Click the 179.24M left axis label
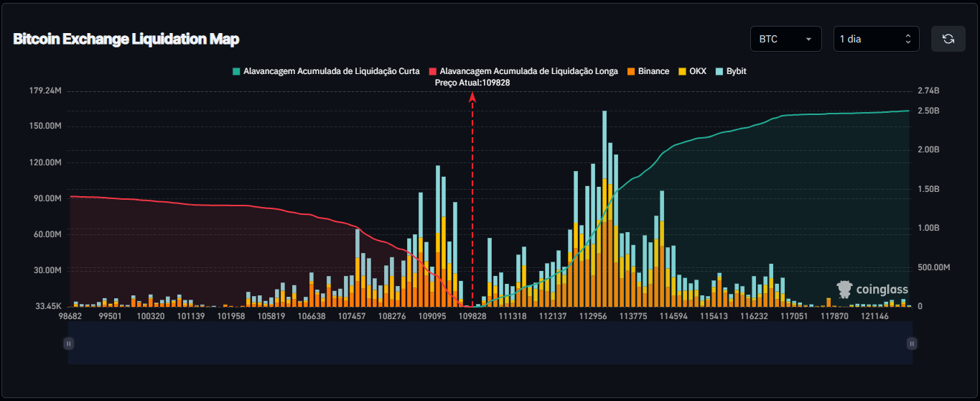This screenshot has height=401, width=980. pyautogui.click(x=44, y=91)
